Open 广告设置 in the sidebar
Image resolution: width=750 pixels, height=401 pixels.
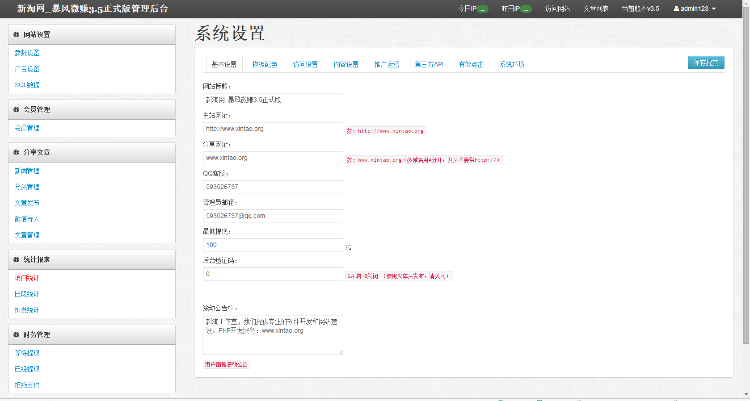[27, 69]
